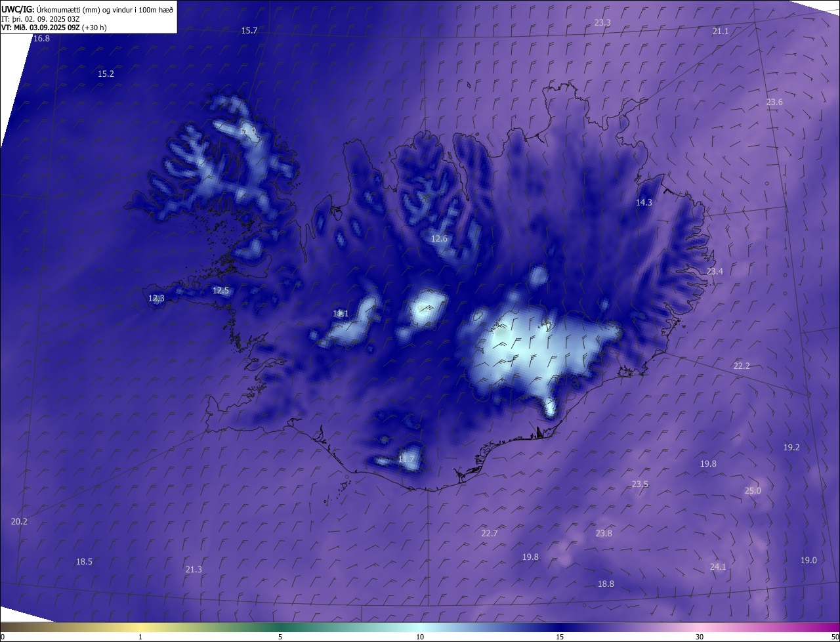Image resolution: width=840 pixels, height=642 pixels.
Task: Click the 15 tick on the colour scale
Action: point(560,637)
